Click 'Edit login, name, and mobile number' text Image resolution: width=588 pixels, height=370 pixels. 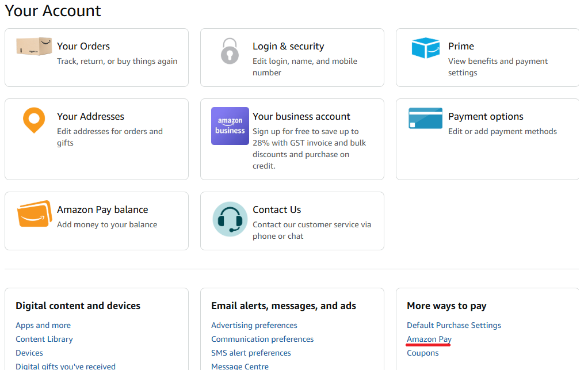[304, 67]
